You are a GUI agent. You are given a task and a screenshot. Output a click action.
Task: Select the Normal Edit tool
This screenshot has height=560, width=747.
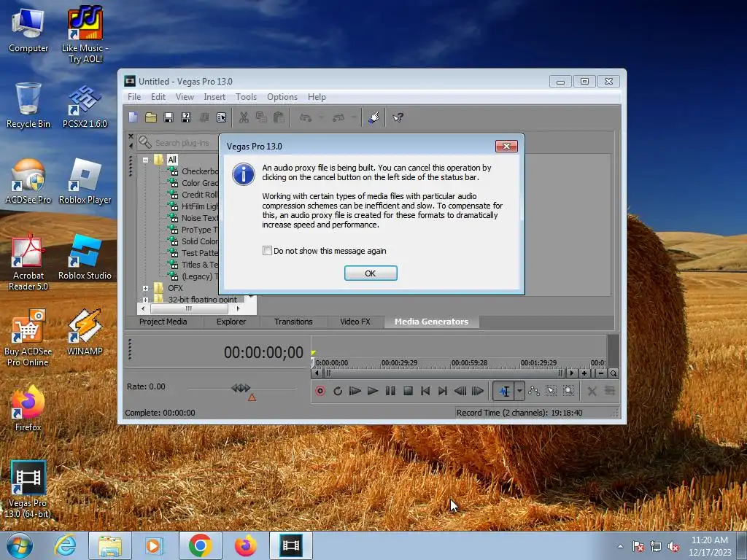click(504, 391)
